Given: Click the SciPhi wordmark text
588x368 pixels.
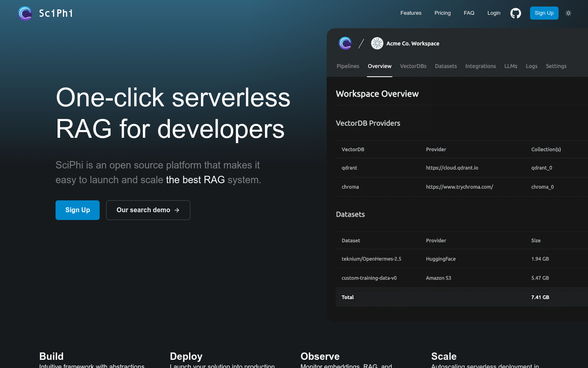Looking at the screenshot, I should point(56,13).
